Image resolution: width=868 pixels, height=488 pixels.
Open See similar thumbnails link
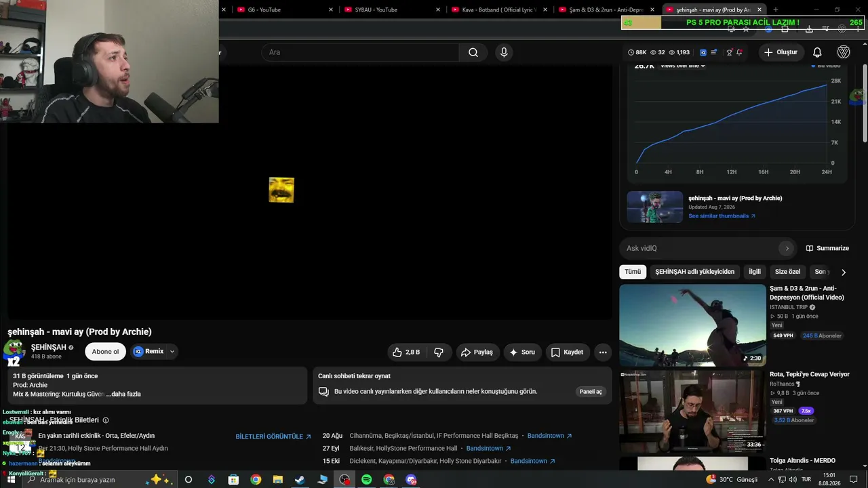point(722,216)
